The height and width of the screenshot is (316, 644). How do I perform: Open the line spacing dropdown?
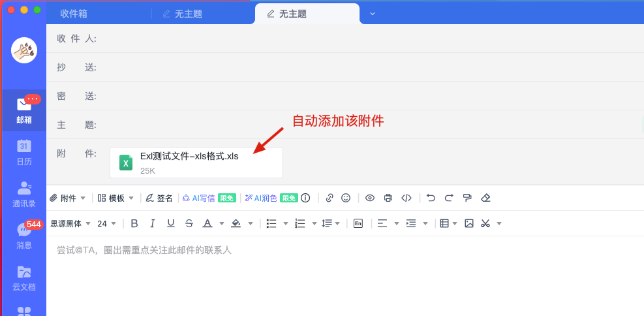[331, 223]
